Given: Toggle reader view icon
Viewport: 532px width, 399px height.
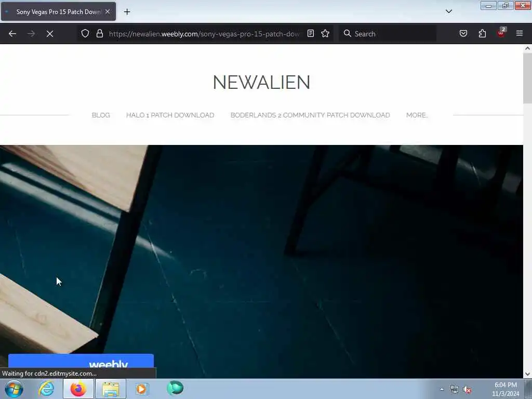Looking at the screenshot, I should (311, 33).
